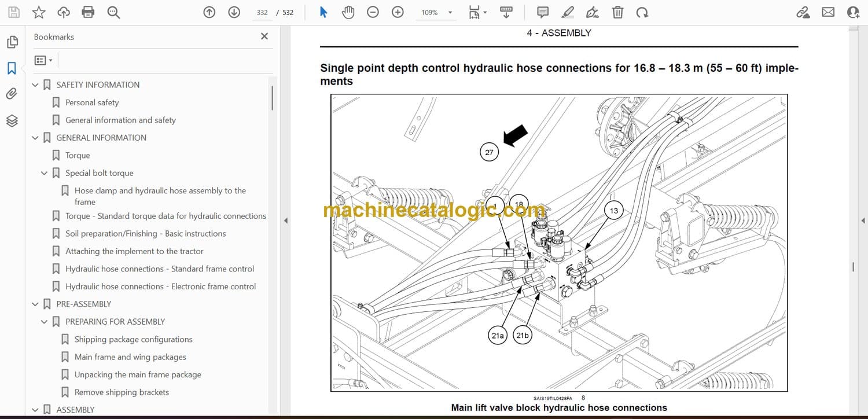Click the page number input field
This screenshot has width=868, height=419.
point(262,12)
